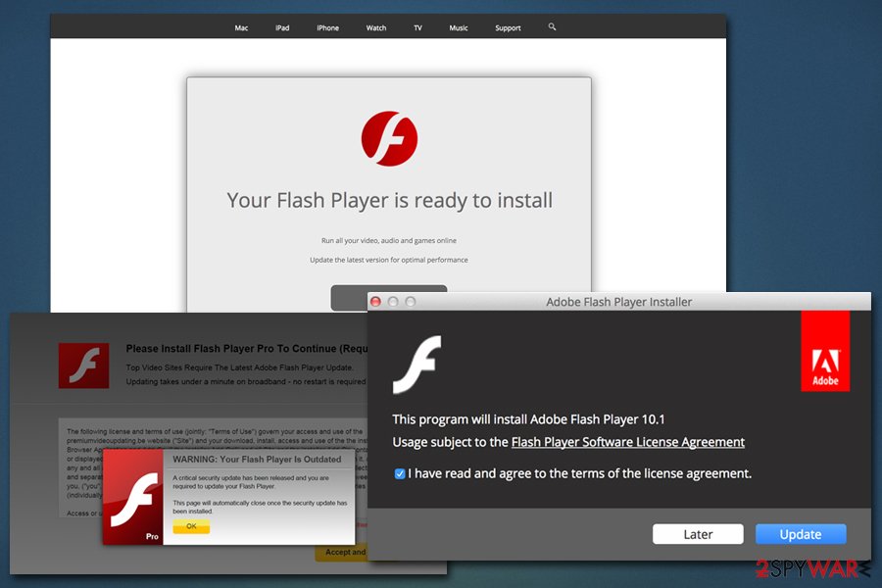Open the Support menu item
Viewport: 882px width, 588px height.
tap(508, 27)
